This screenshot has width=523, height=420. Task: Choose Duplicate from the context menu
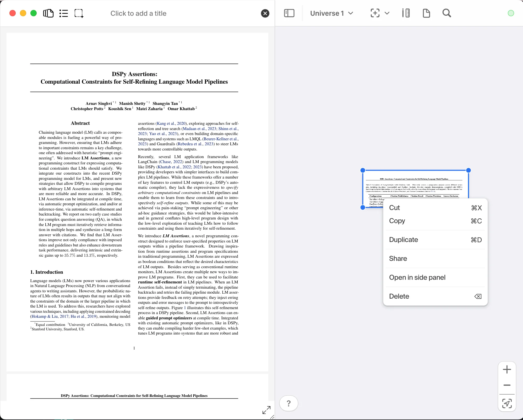403,239
